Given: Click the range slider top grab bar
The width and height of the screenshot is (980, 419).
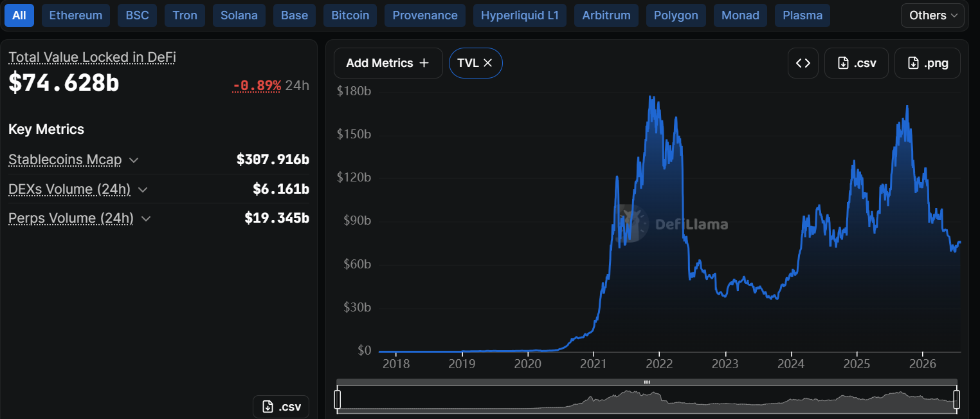Looking at the screenshot, I should tap(647, 382).
